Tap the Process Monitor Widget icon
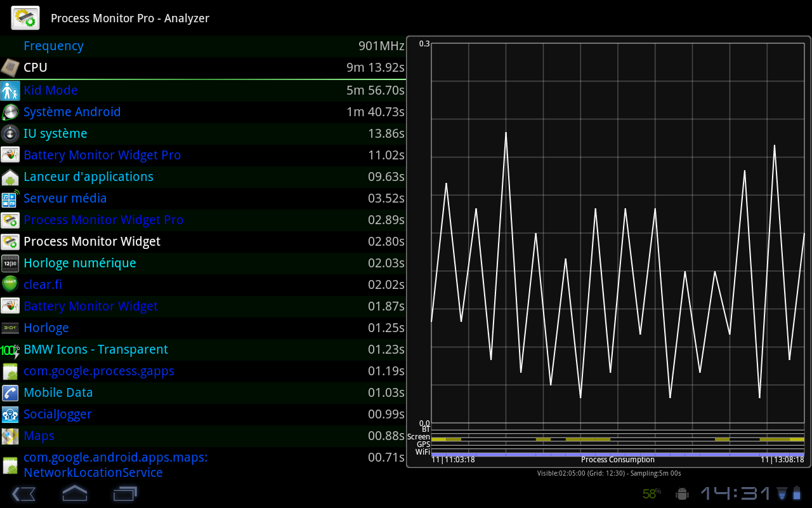812x508 pixels. [x=10, y=241]
